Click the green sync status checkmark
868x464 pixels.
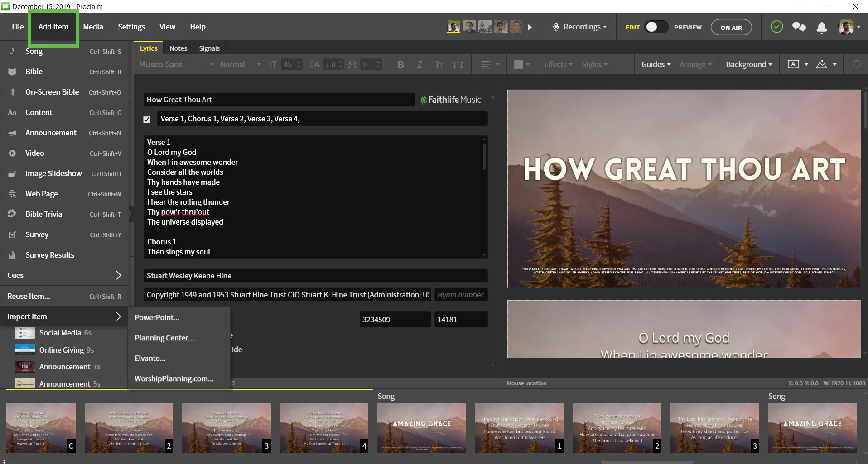coord(776,27)
